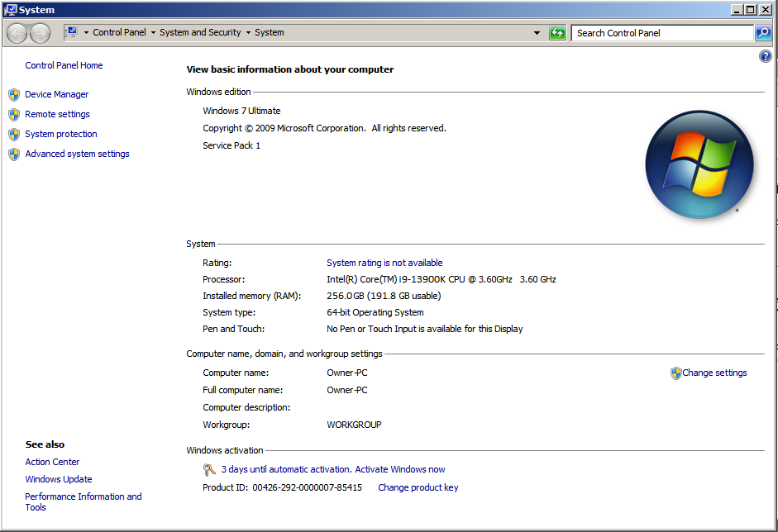
Task: Click Microsoft copyright notice text
Action: coord(324,128)
